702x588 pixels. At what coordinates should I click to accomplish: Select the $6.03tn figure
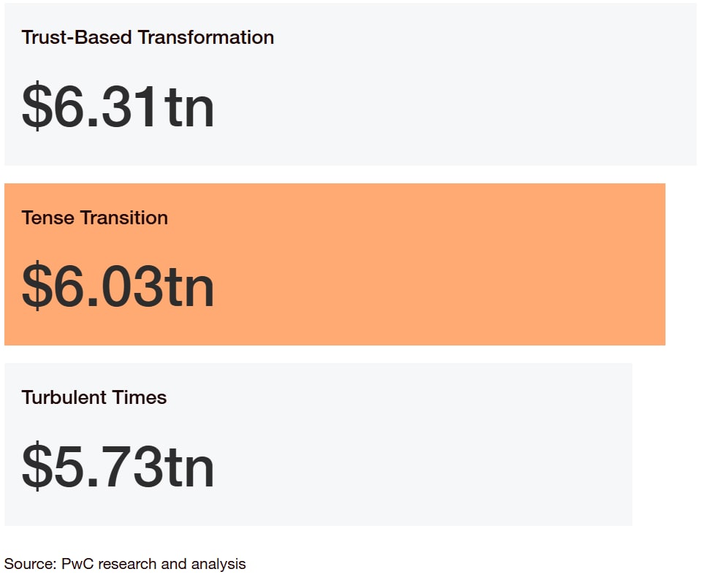pyautogui.click(x=118, y=286)
